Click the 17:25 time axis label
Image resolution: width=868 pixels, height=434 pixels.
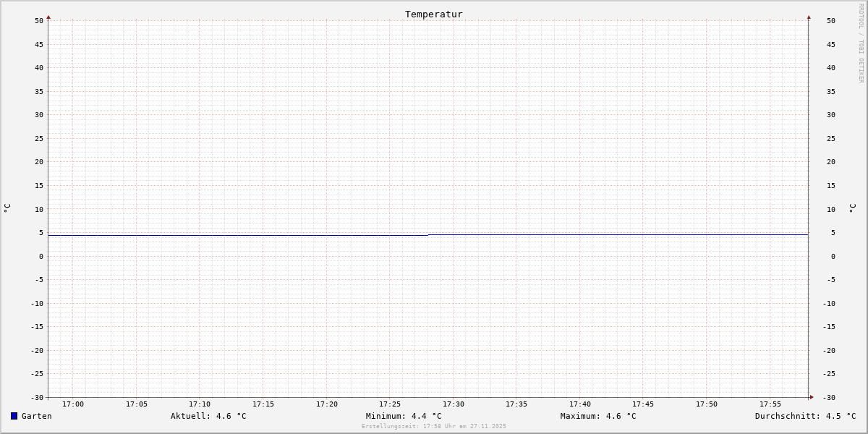390,404
